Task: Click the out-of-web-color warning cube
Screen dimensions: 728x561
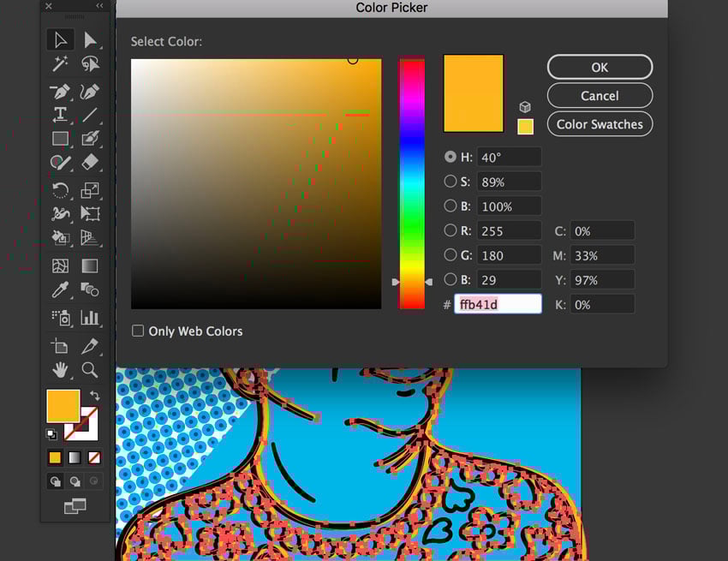Action: point(525,107)
